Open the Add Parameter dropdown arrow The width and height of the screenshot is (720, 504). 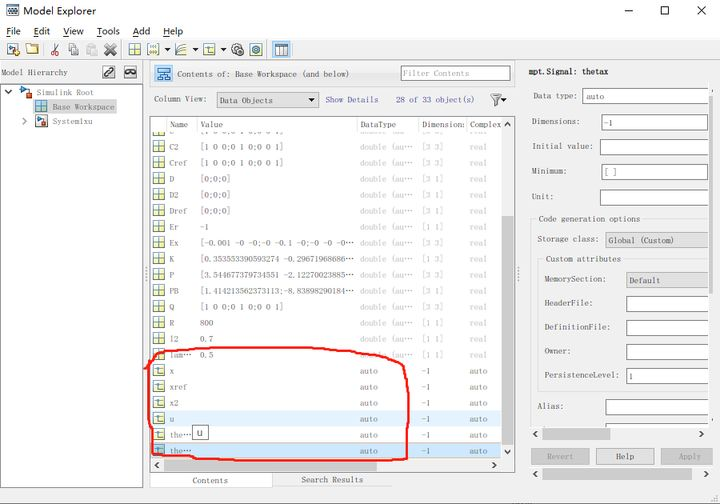pyautogui.click(x=167, y=50)
